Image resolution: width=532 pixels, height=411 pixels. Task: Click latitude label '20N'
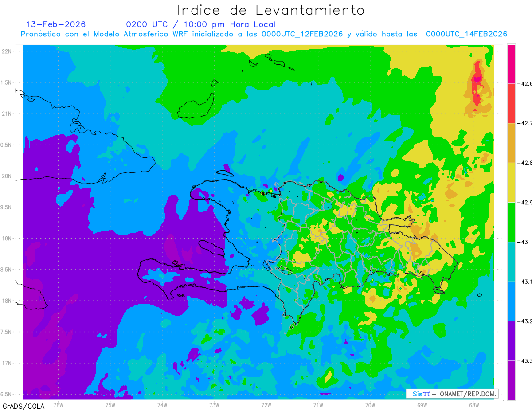7,176
